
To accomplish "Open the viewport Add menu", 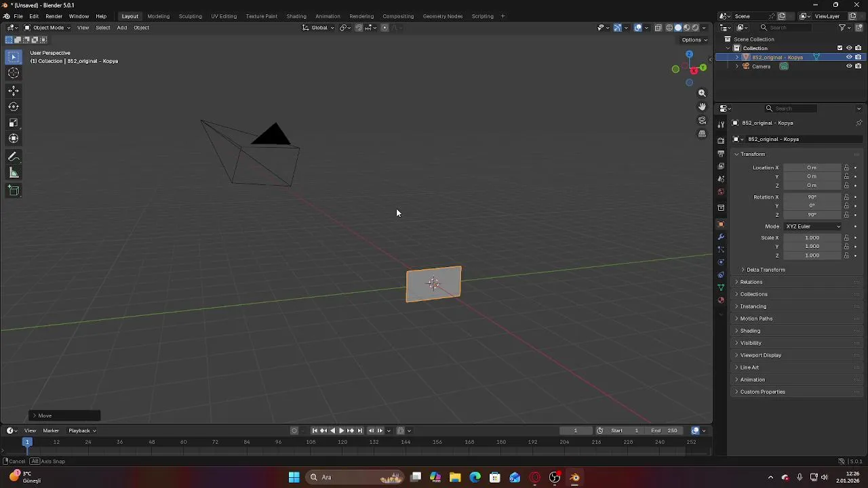I will pyautogui.click(x=122, y=28).
